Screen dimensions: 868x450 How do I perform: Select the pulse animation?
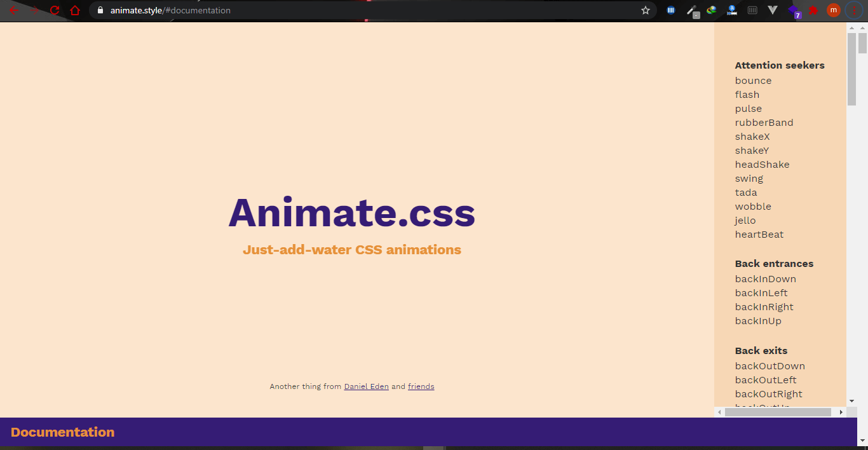(749, 109)
